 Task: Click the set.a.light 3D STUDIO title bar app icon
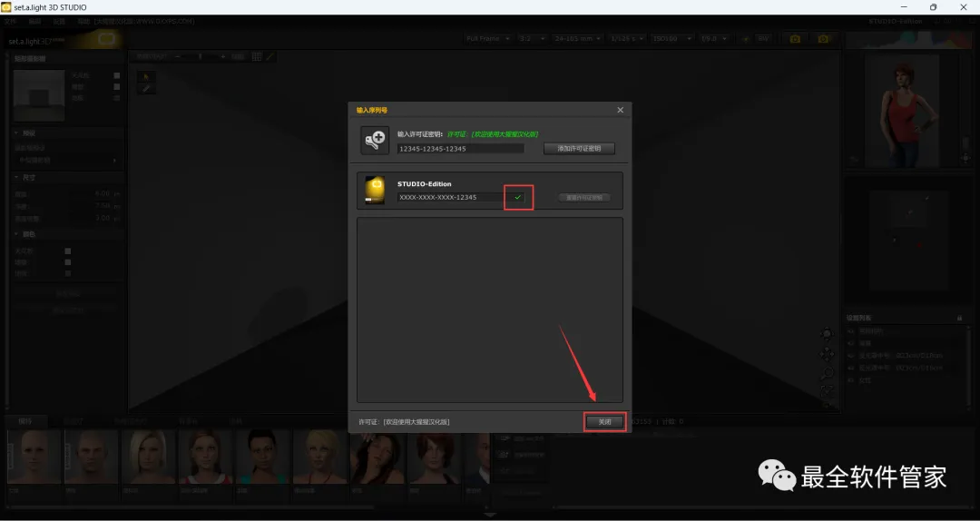coord(7,7)
